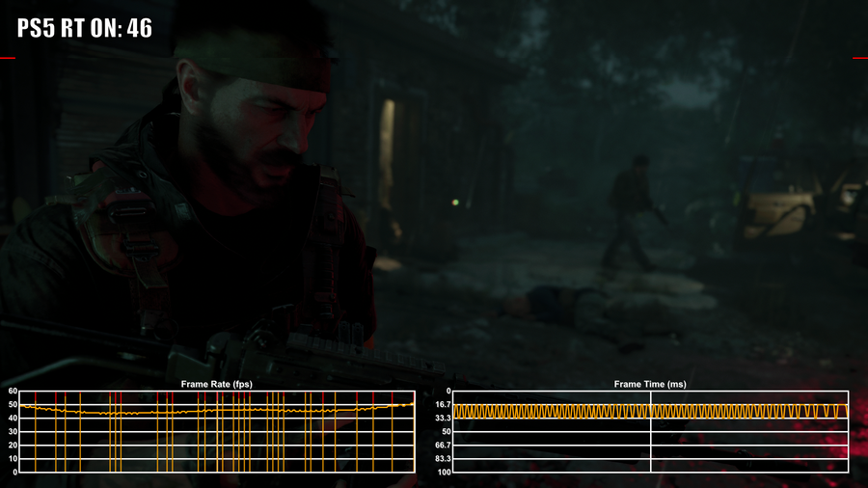The width and height of the screenshot is (868, 488).
Task: Click the body lying on the ground
Action: (569, 306)
